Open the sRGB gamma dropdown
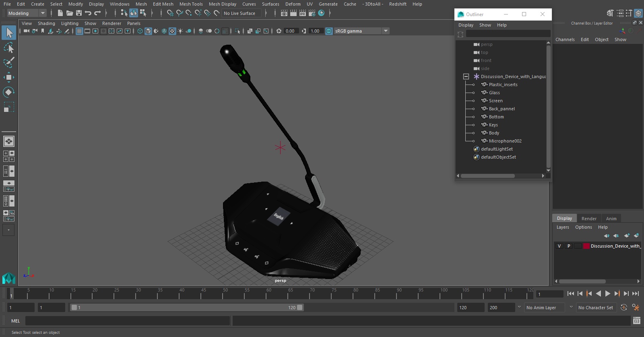Image resolution: width=644 pixels, height=337 pixels. tap(386, 31)
